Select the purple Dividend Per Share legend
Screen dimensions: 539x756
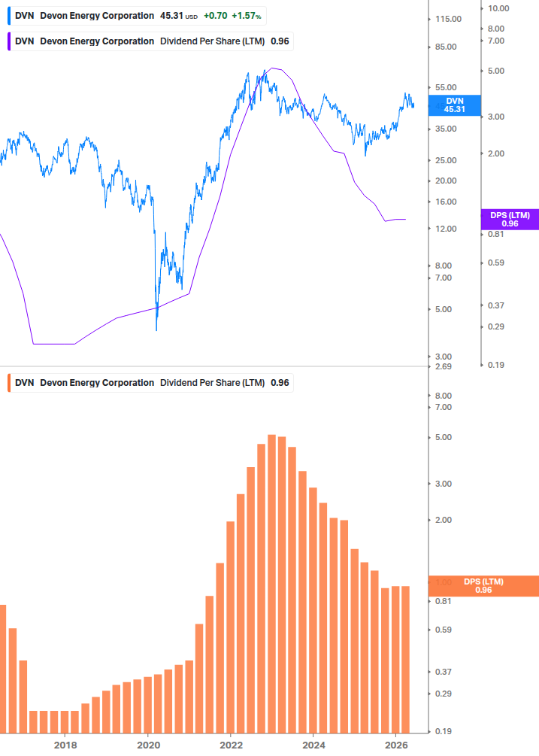pos(150,41)
